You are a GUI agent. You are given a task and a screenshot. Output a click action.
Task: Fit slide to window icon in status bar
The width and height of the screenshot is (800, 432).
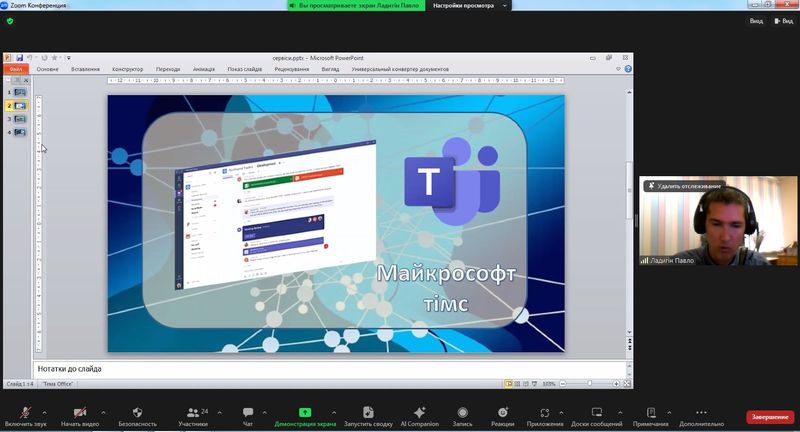[627, 384]
